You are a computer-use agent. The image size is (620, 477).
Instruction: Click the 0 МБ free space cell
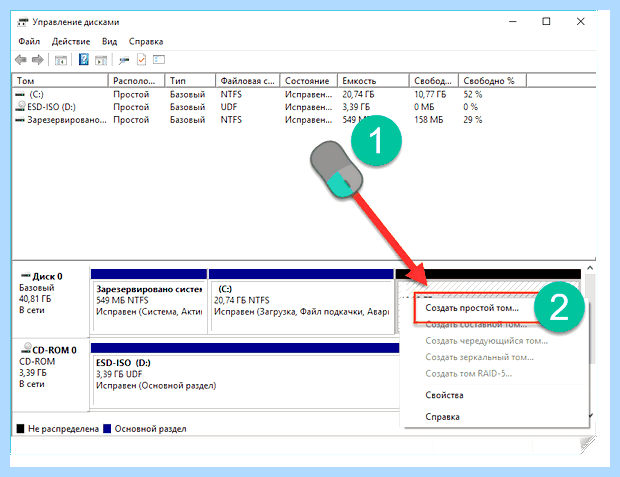[x=424, y=106]
